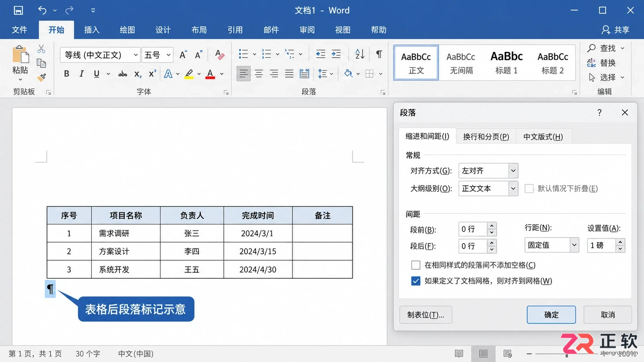The height and width of the screenshot is (362, 644).
Task: Select the Format Painter brush icon
Action: pos(42,77)
